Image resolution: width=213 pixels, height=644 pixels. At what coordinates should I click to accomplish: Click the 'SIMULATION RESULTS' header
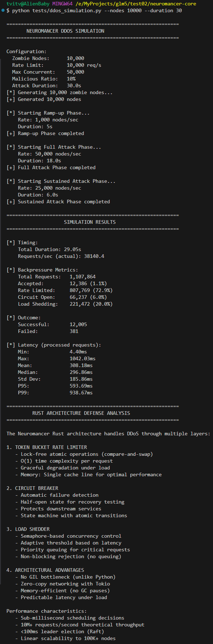(x=90, y=222)
